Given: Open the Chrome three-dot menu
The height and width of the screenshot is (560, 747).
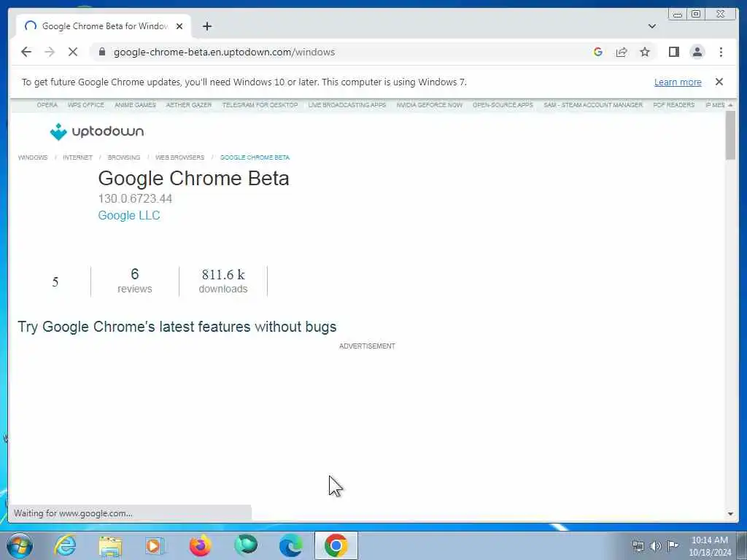Looking at the screenshot, I should pyautogui.click(x=721, y=52).
